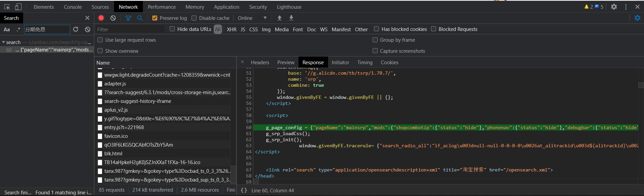Check the Has blocked cookies option

377,29
